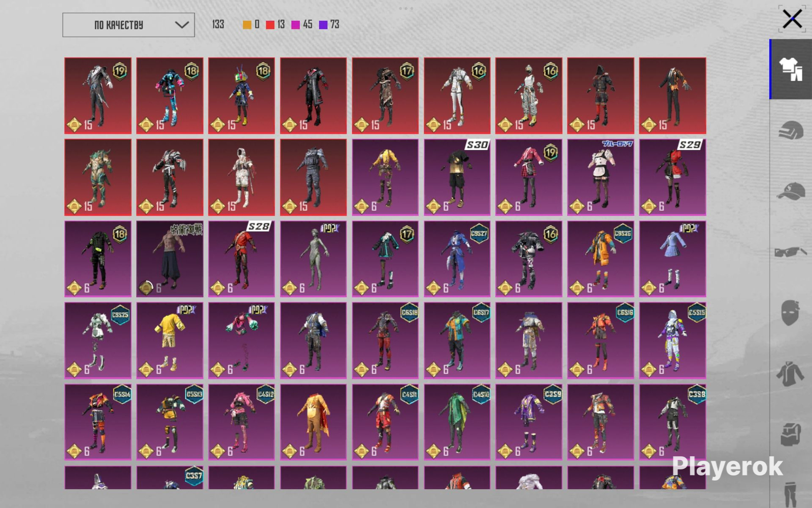The image size is (812, 508).
Task: Pick the S28 red season outfit
Action: coord(242,259)
